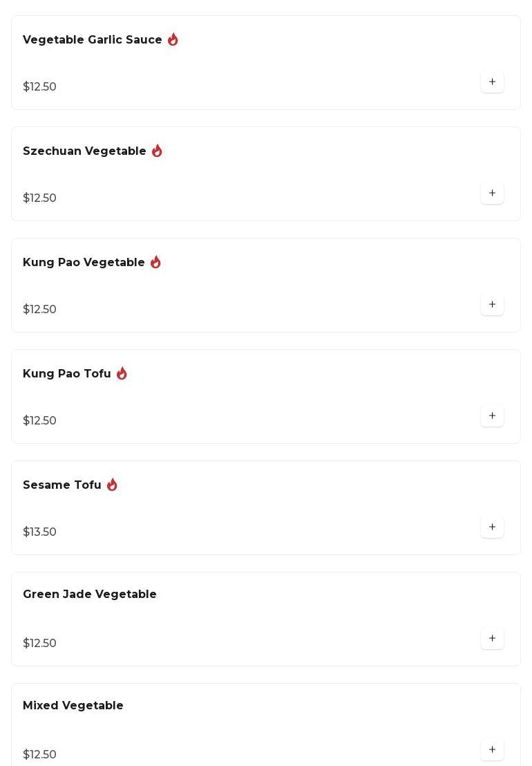Select the spicy icon beside Kung Pao Vegetable
The width and height of the screenshot is (532, 766).
[155, 263]
